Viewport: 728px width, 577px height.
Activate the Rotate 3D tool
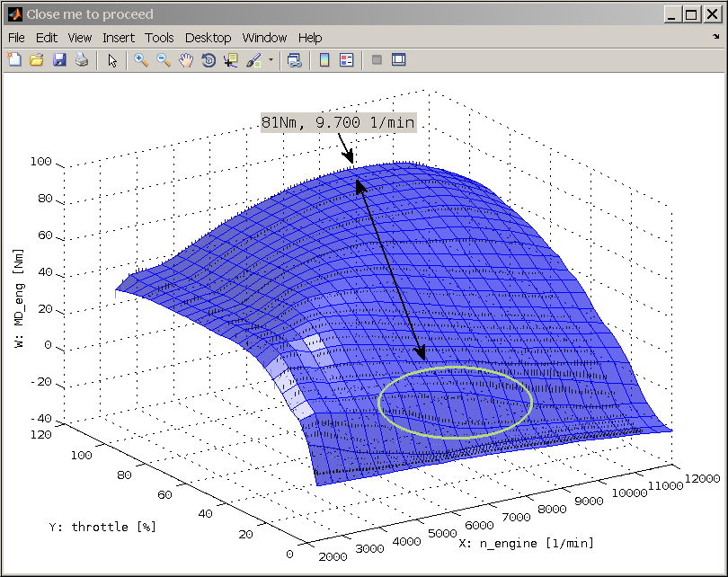[209, 60]
